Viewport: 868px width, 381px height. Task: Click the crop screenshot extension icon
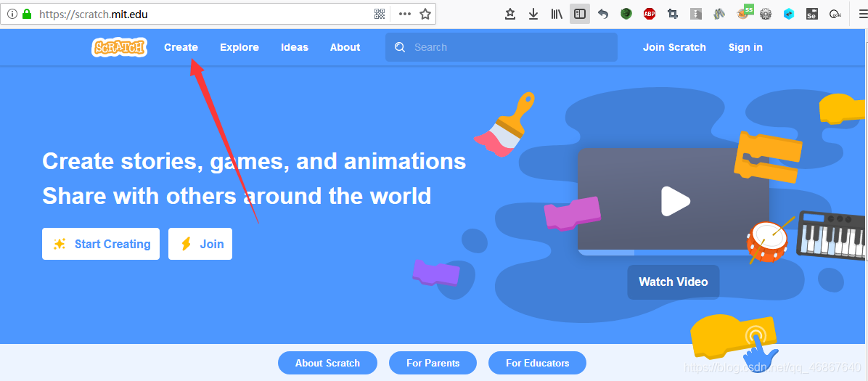[673, 15]
